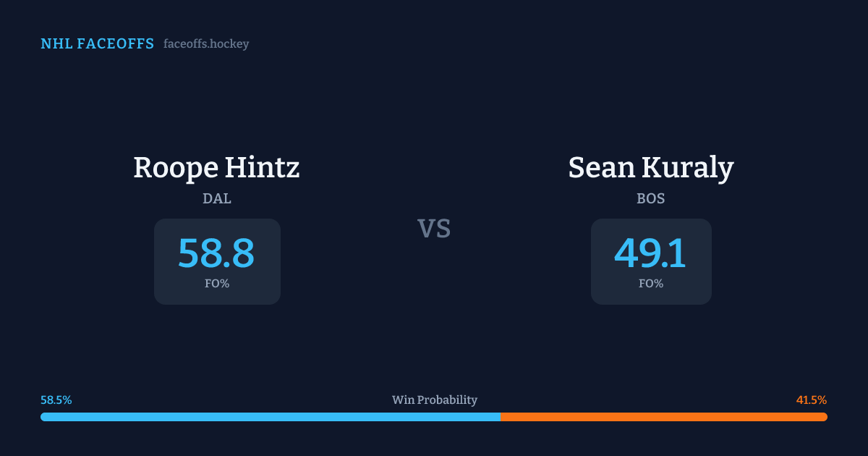Click the DAL team abbreviation
868x456 pixels.
pyautogui.click(x=217, y=198)
